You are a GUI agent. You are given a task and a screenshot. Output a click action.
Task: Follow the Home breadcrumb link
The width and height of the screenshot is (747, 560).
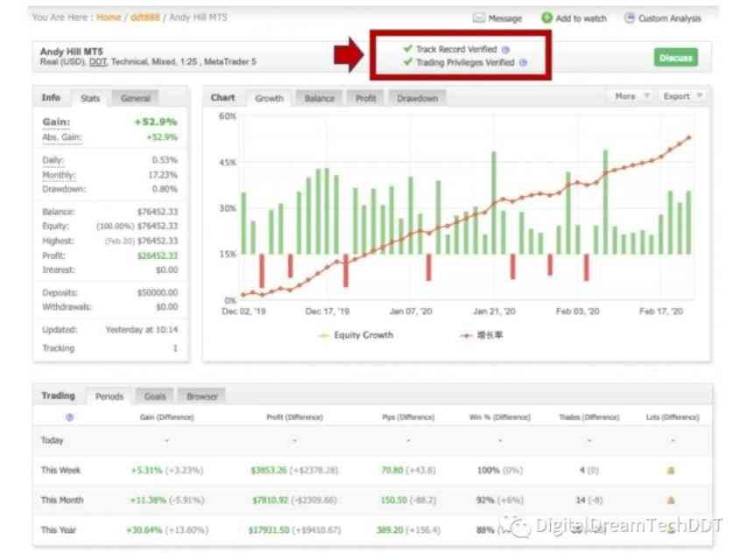[x=109, y=17]
